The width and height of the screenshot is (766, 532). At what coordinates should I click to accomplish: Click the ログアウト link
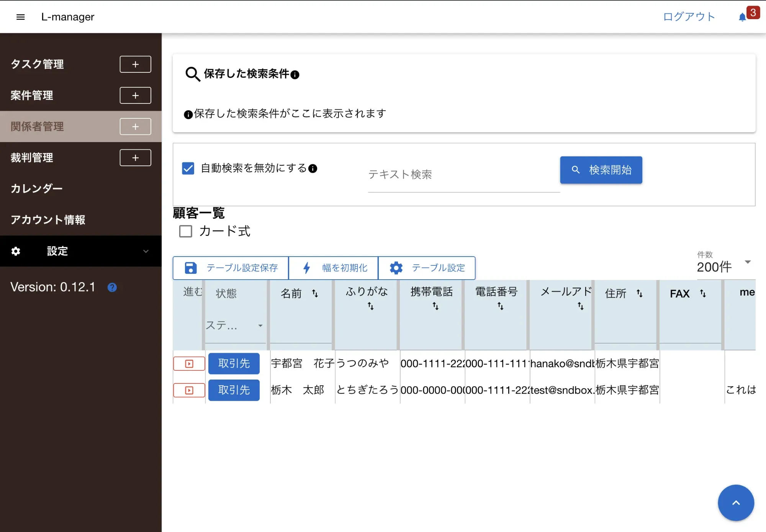(689, 17)
